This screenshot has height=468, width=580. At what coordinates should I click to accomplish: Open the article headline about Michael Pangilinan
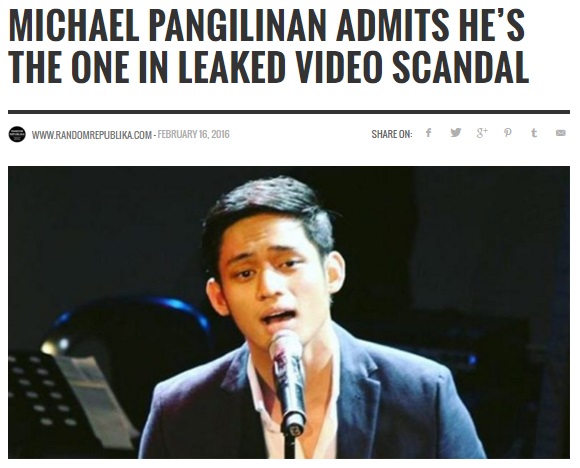268,46
